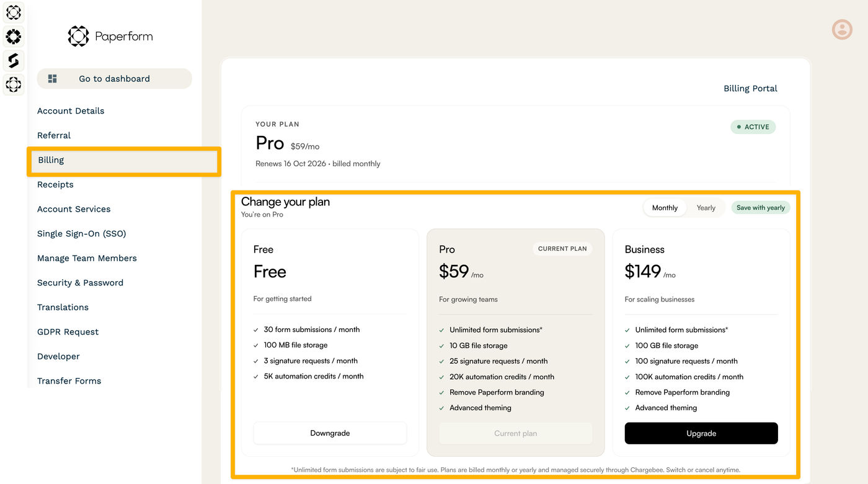Click '10 GB file storage' on Pro card
The height and width of the screenshot is (484, 868).
click(479, 346)
